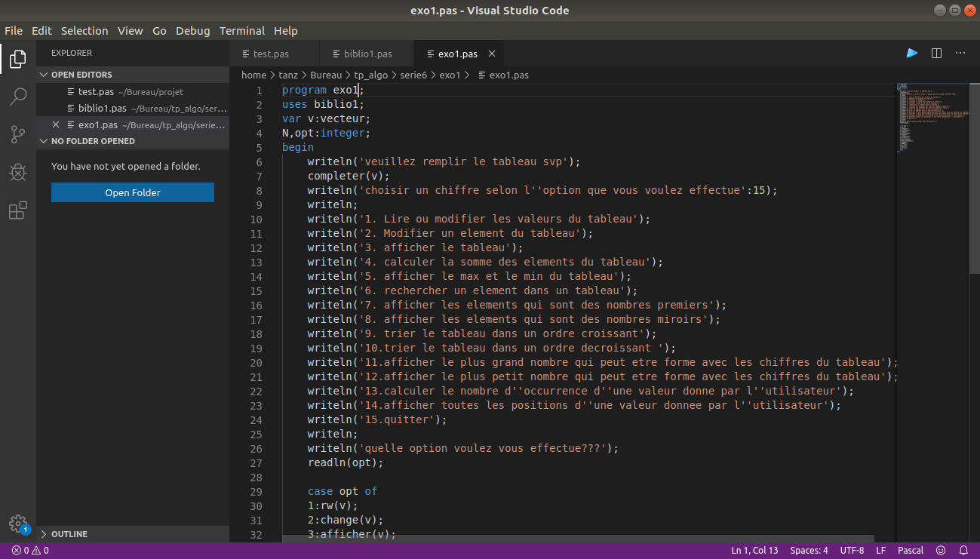Screen dimensions: 980x559
Task: Run the code with the play icon
Action: click(912, 54)
